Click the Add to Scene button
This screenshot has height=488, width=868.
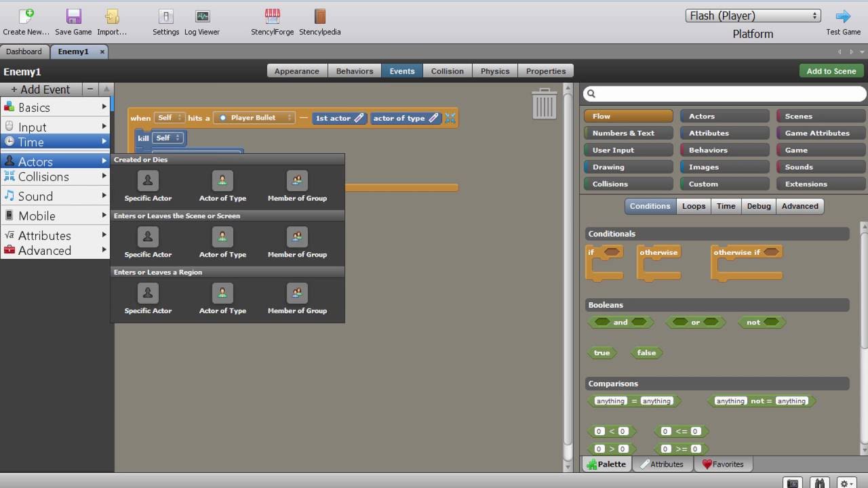pos(831,71)
